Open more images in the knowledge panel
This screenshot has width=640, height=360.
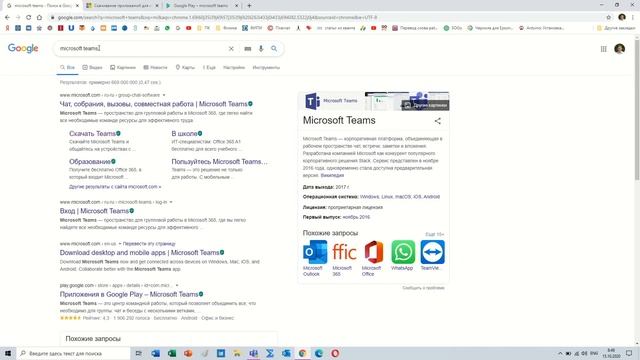tap(425, 105)
